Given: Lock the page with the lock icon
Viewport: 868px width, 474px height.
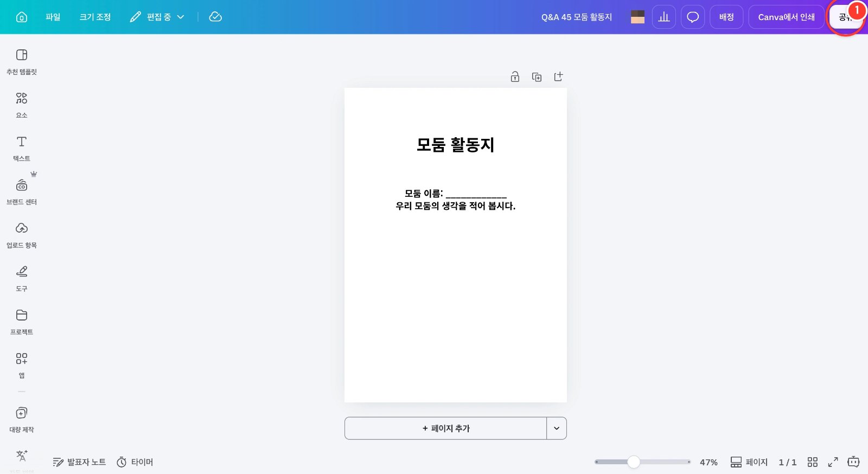Looking at the screenshot, I should (515, 77).
